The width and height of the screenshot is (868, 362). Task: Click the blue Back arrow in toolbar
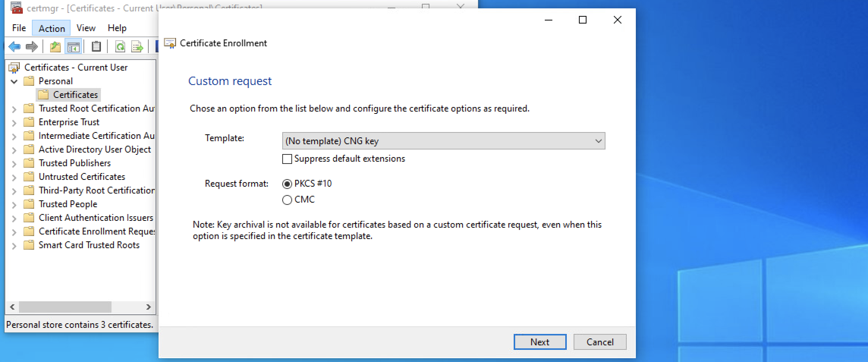(x=14, y=47)
